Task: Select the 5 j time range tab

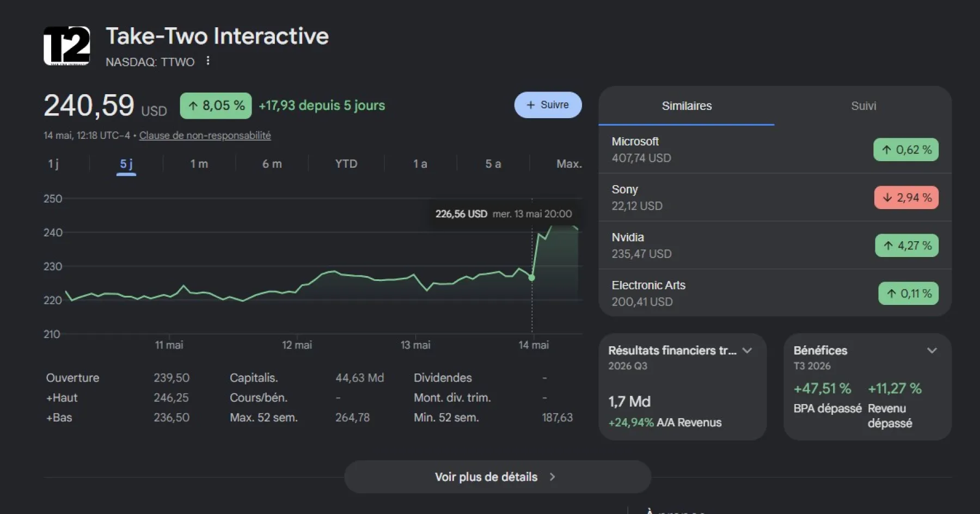Action: (x=126, y=164)
